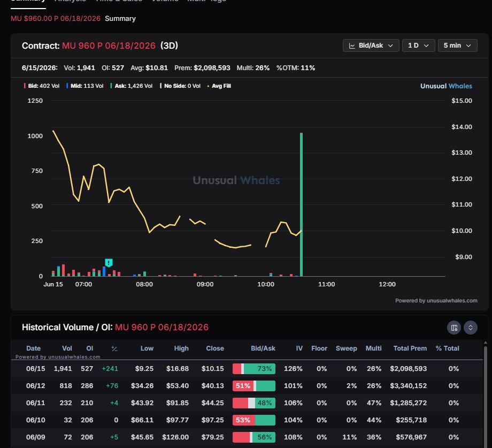Open the 1 D range dropdown
Image resolution: width=492 pixels, height=448 pixels.
418,45
